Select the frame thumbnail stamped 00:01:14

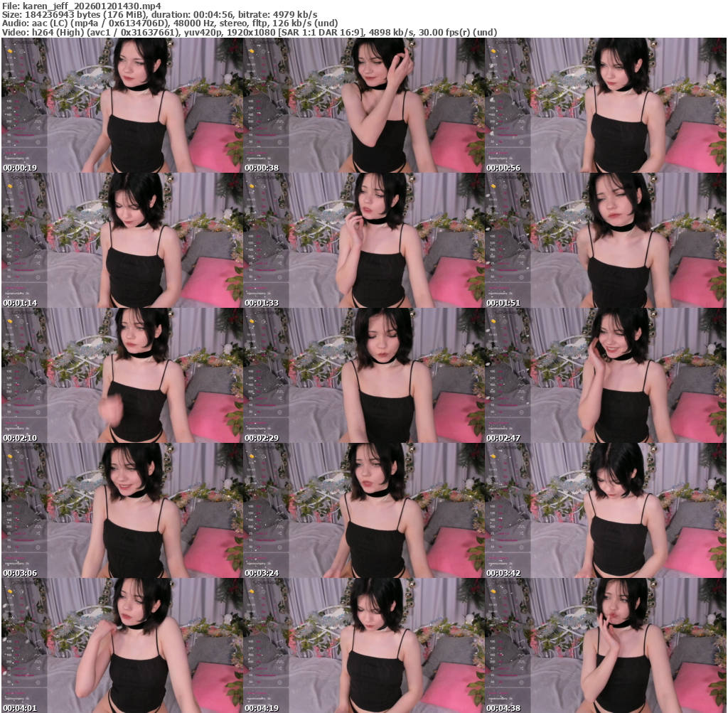tap(122, 240)
